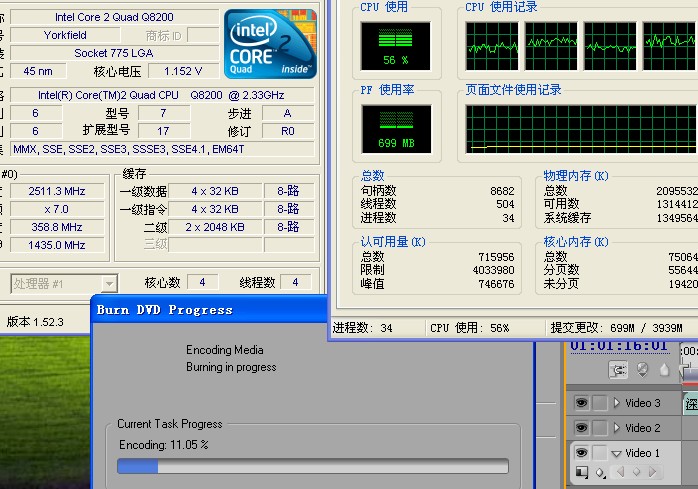Hide the Video 1 track with eye icon
Viewport: 698px width, 489px height.
[581, 453]
